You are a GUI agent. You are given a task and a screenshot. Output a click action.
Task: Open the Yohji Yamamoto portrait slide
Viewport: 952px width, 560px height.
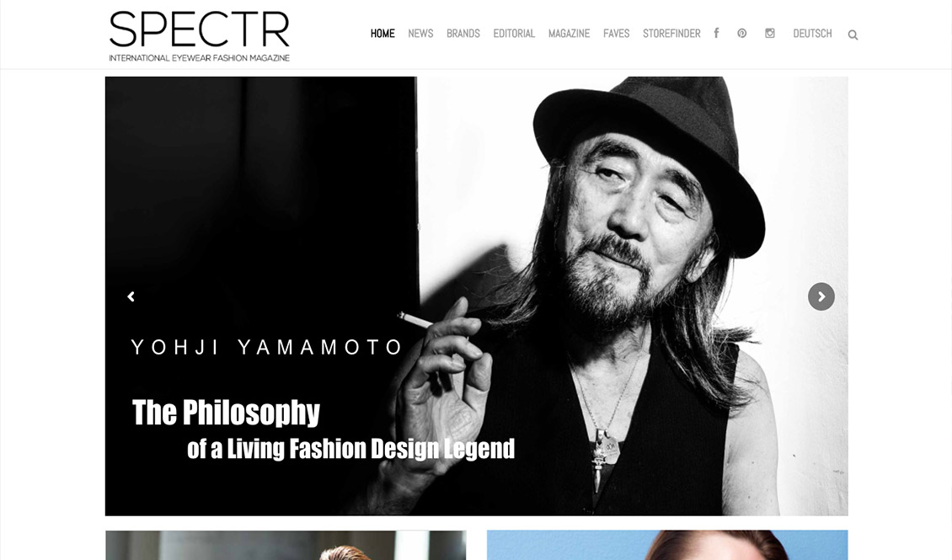(477, 296)
